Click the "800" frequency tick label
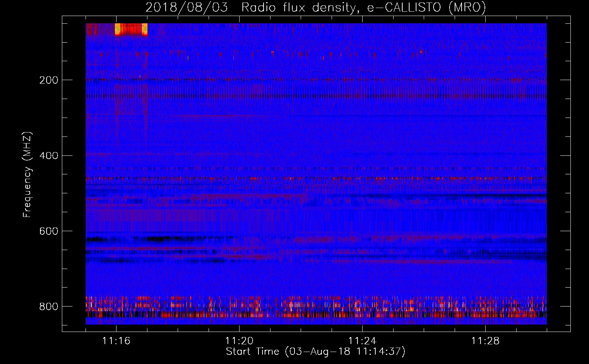 (x=49, y=306)
